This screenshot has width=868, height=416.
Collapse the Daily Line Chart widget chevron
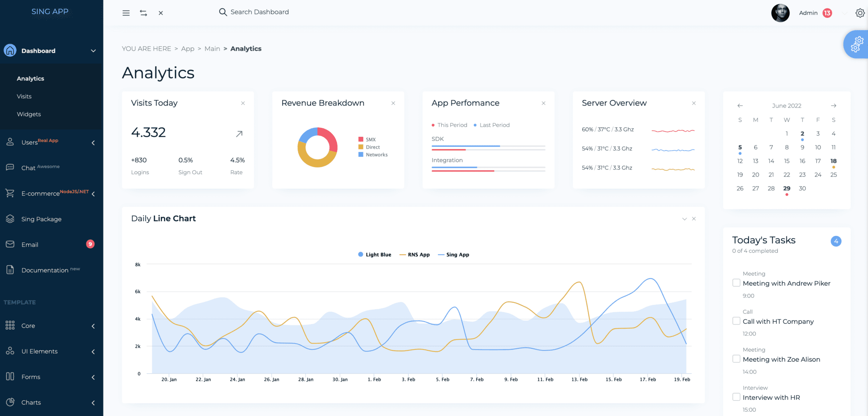click(684, 219)
